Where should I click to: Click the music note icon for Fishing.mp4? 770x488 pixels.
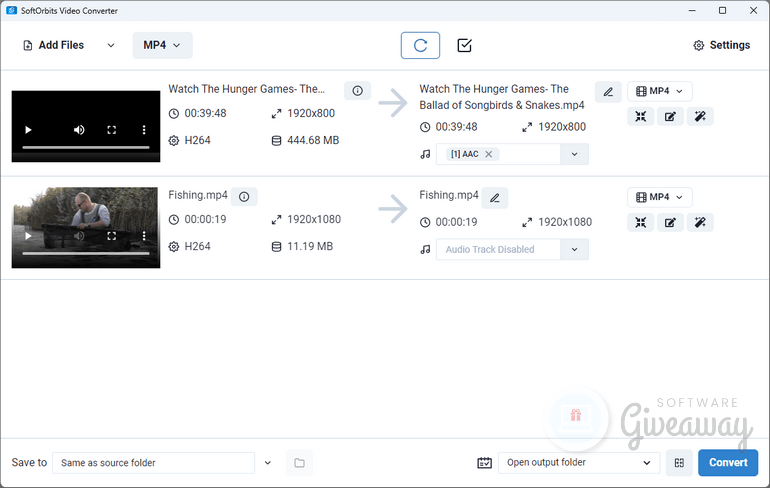tap(425, 249)
